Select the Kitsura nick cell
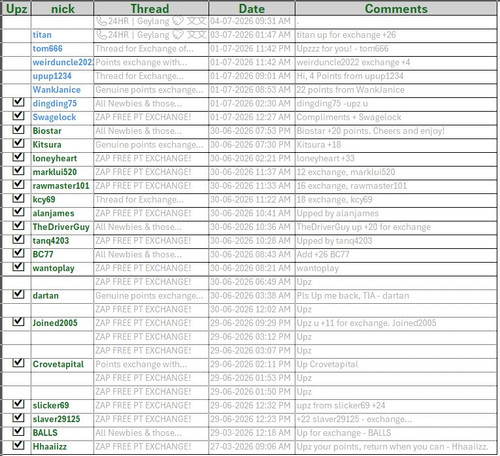Screen dimensions: 500x456 point(63,145)
